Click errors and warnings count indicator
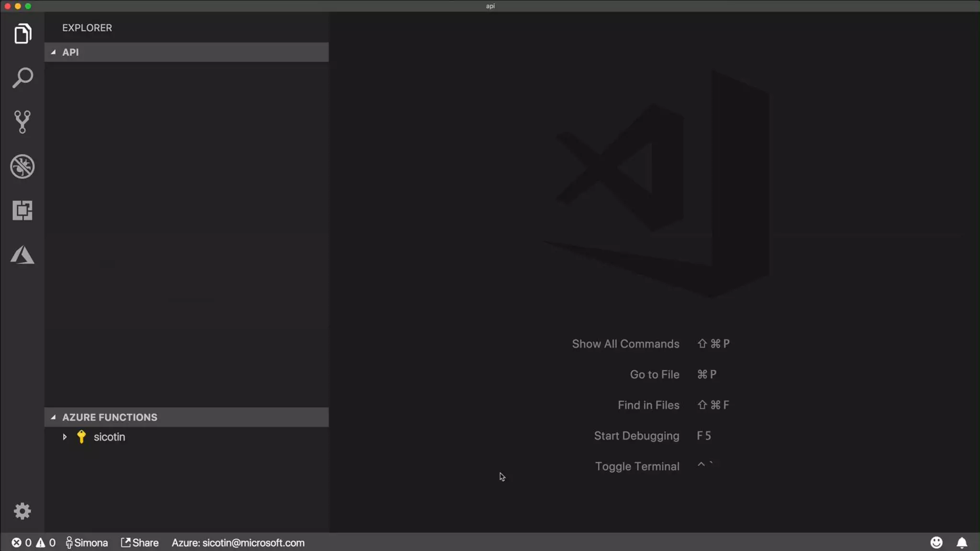This screenshot has width=980, height=551. tap(33, 542)
